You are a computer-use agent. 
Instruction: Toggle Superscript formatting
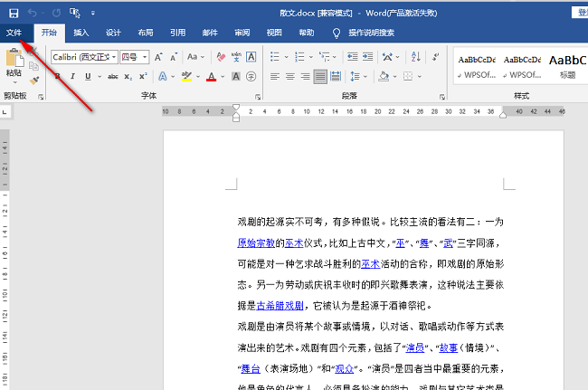(143, 77)
